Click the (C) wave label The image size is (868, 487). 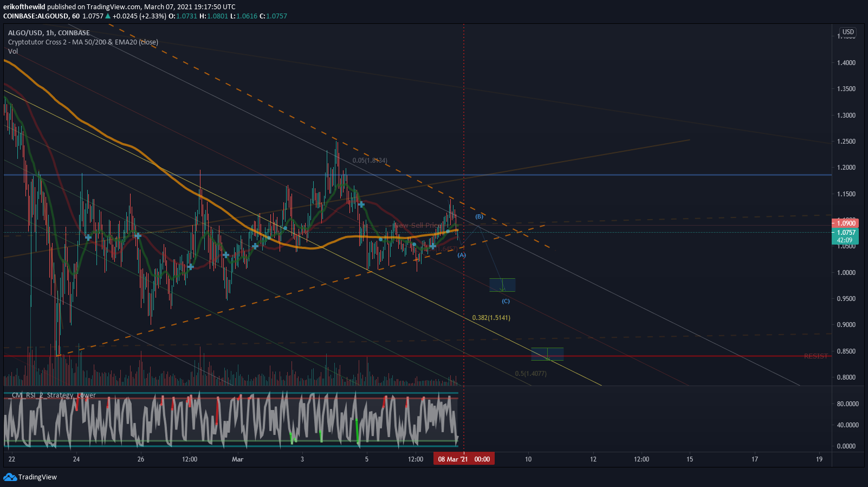pyautogui.click(x=506, y=301)
